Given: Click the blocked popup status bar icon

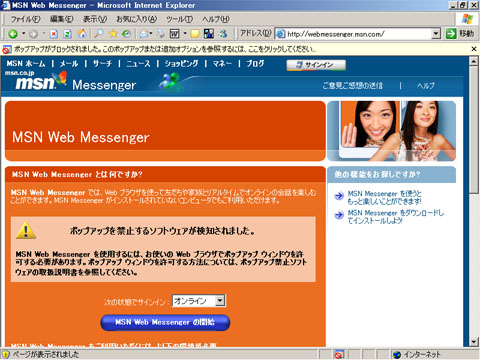Looking at the screenshot, I should [339, 354].
